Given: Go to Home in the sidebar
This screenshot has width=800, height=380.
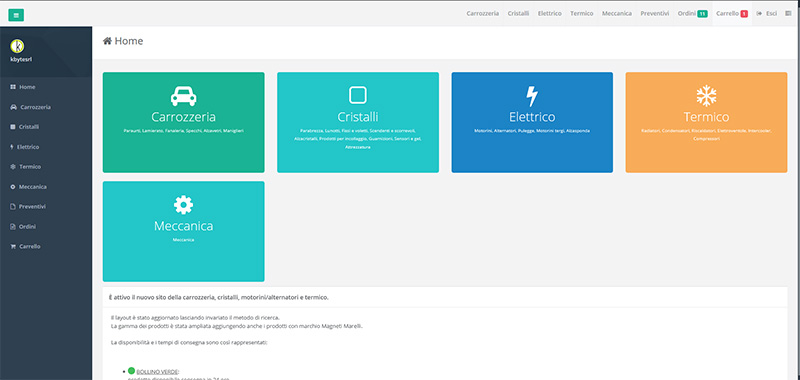Looking at the screenshot, I should pos(27,87).
